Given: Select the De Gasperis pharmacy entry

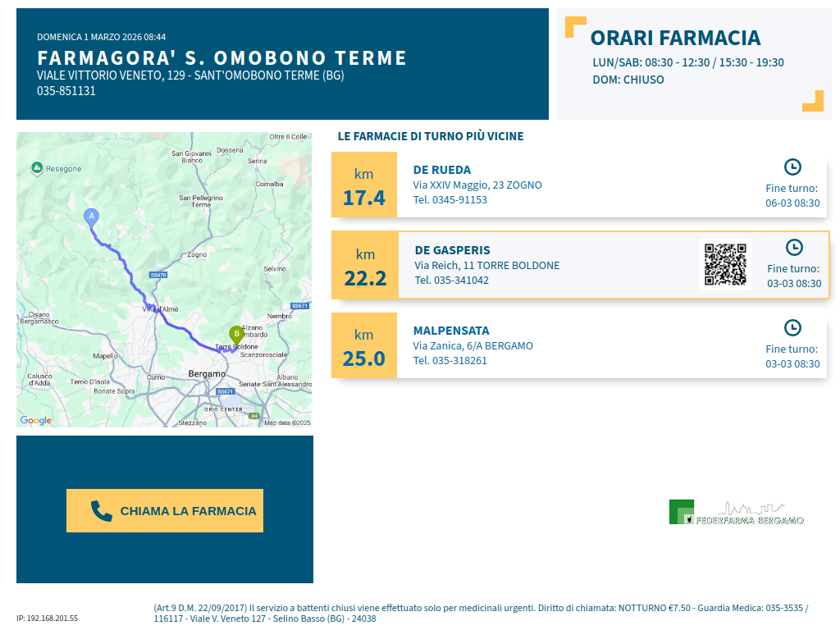Looking at the screenshot, I should tap(452, 250).
